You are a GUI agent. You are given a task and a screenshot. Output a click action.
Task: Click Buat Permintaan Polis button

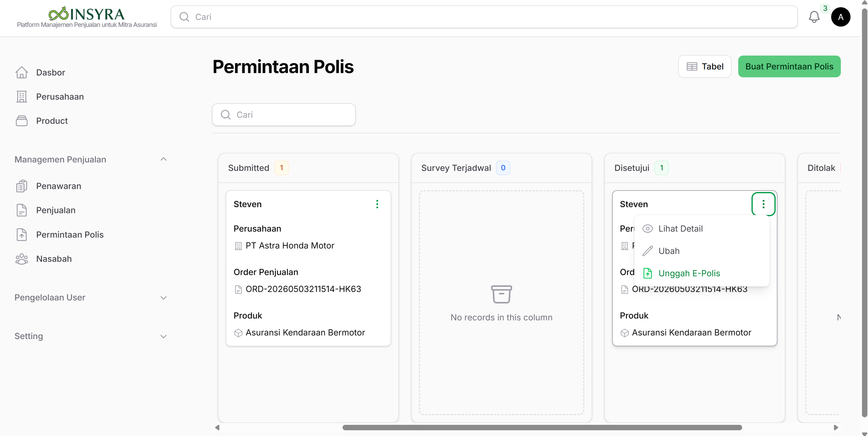coord(789,66)
